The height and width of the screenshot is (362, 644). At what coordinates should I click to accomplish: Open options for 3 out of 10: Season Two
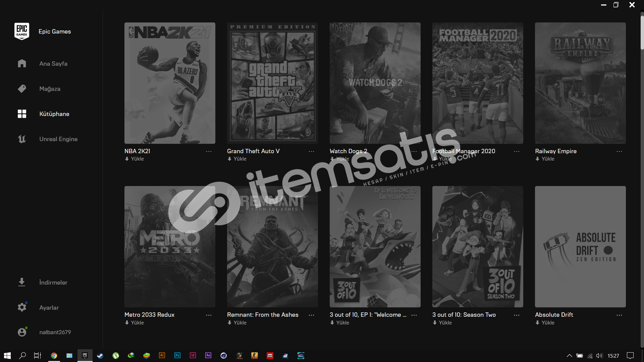point(517,315)
